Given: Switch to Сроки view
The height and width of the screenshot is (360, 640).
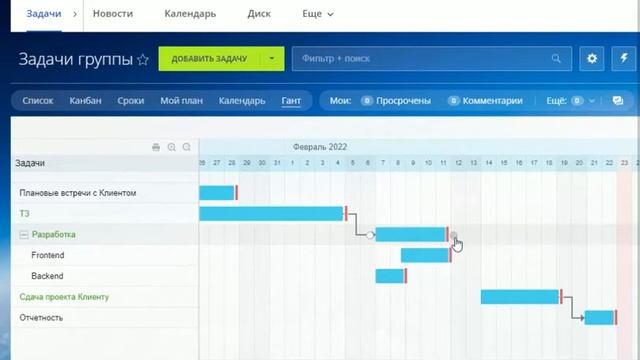Looking at the screenshot, I should 131,101.
